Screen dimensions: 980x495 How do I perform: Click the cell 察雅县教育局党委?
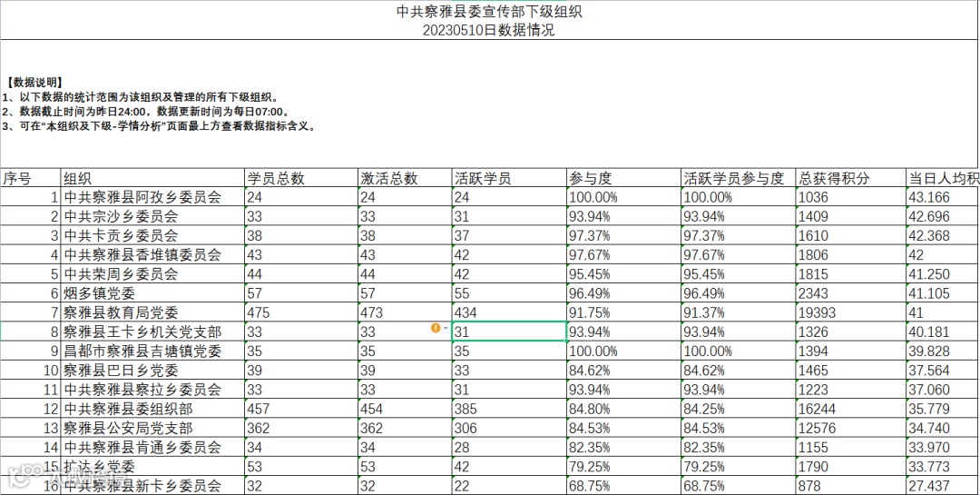[152, 312]
